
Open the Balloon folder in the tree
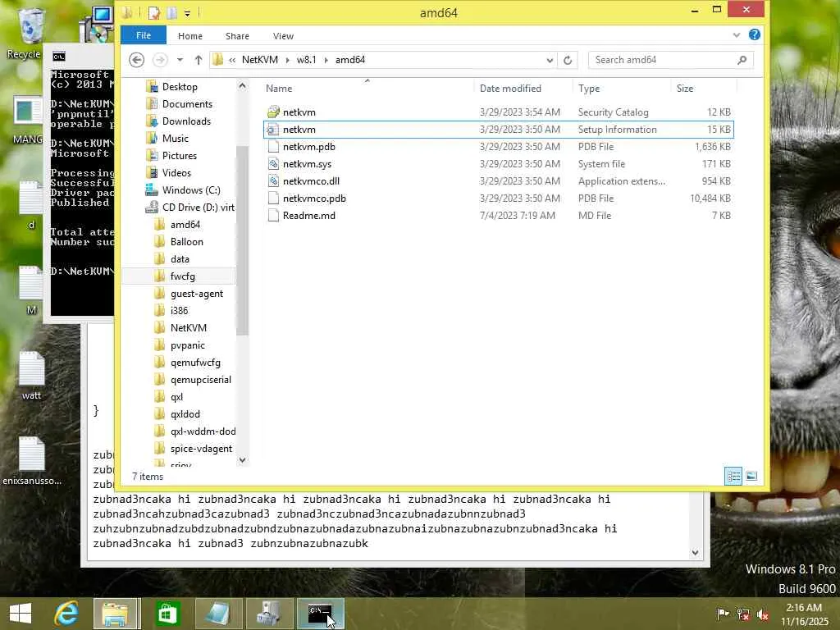point(186,242)
